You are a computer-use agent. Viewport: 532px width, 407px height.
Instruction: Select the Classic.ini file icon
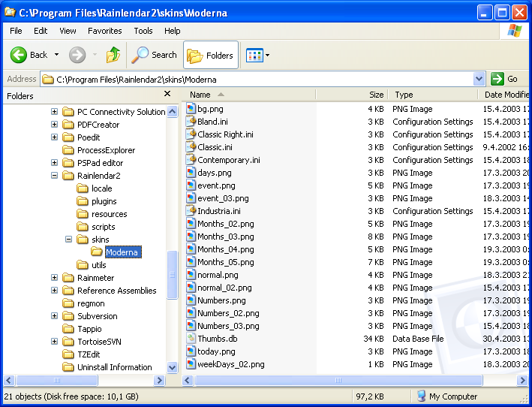pos(191,147)
